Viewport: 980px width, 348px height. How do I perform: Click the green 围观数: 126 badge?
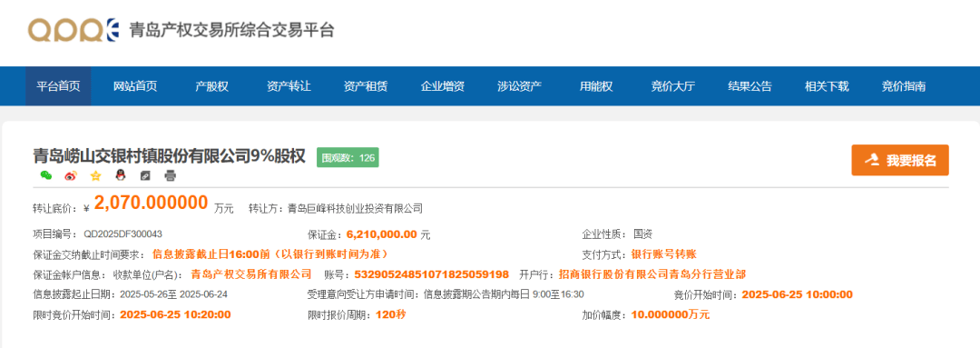click(348, 158)
